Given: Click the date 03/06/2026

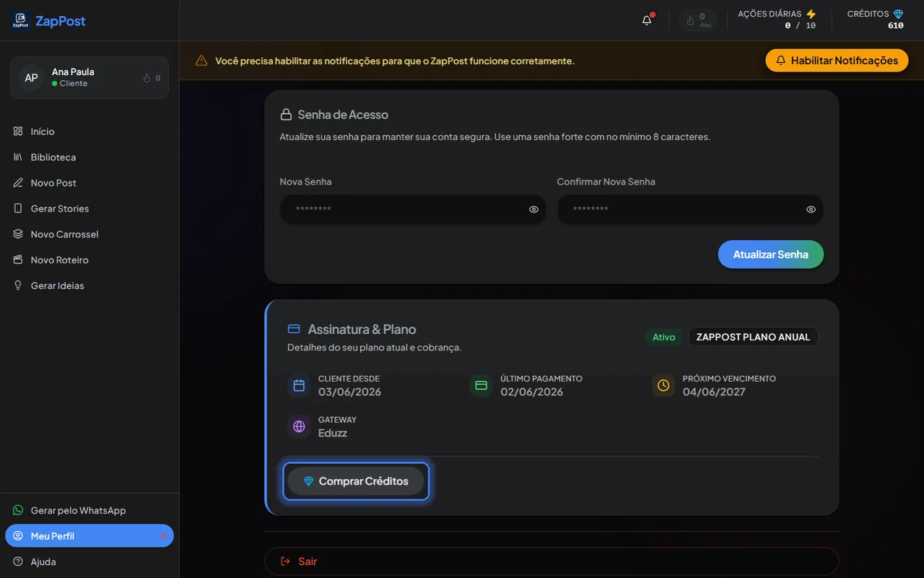Looking at the screenshot, I should pos(349,392).
